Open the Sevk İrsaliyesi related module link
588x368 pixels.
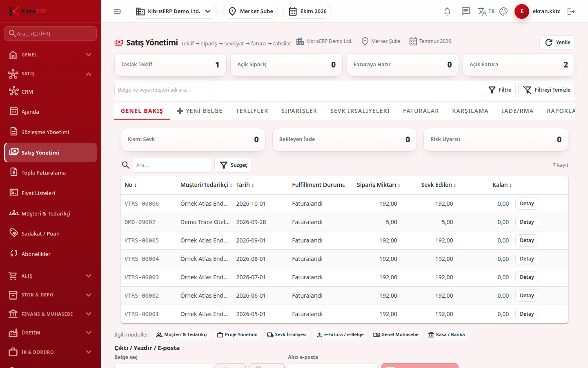coord(287,334)
